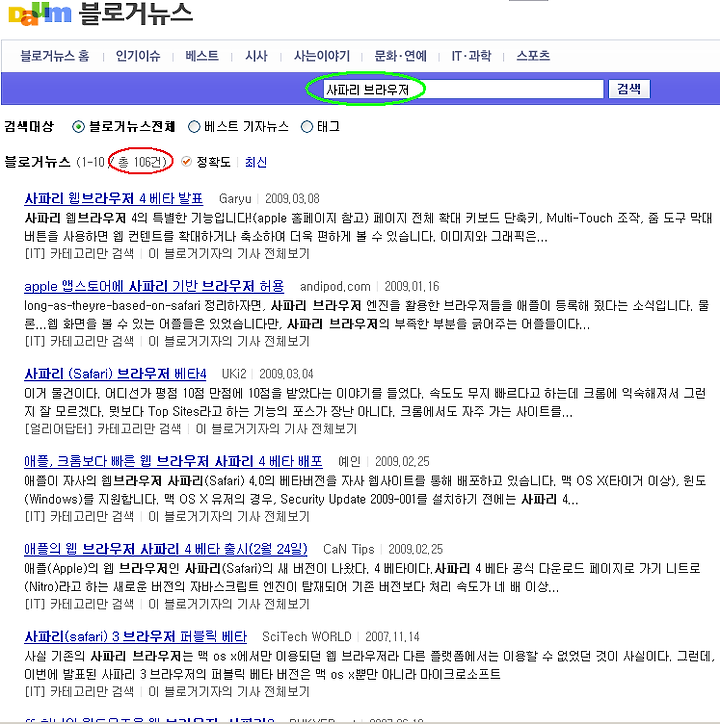Screen dimensions: 720x724
Task: Open 사는이야기 category
Action: 322,56
